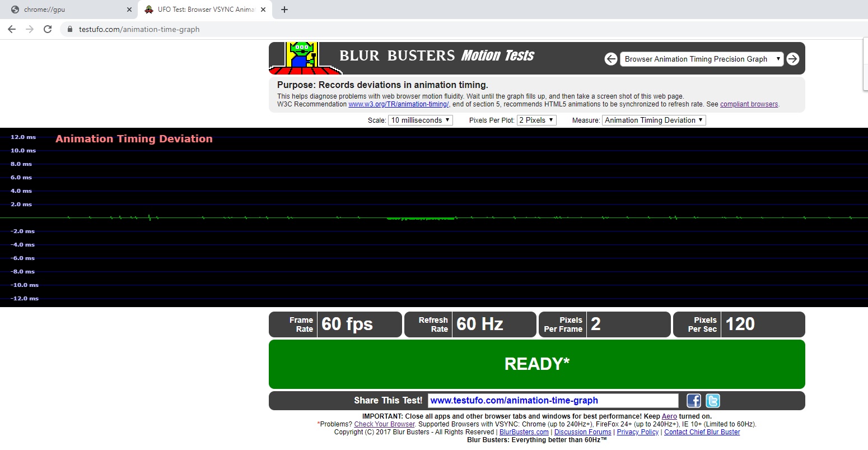Viewport: 868px width, 450px height.
Task: Click the browser back arrow
Action: 12,29
